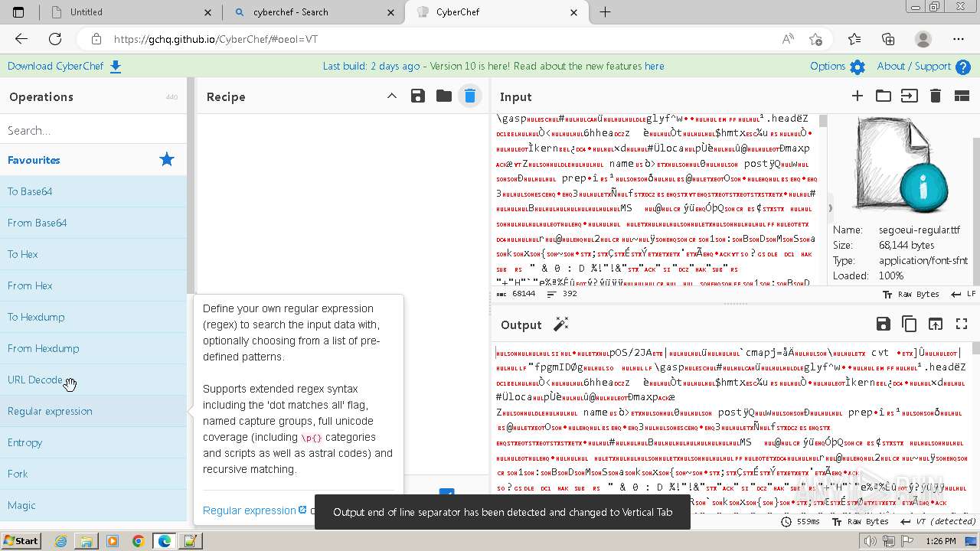
Task: Select the To Hexdump operation
Action: coord(93,317)
